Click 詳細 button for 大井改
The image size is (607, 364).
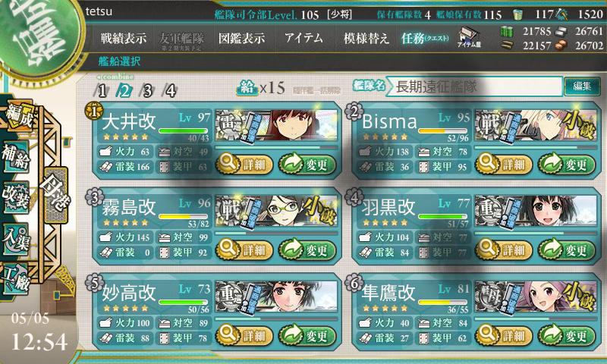pos(244,165)
